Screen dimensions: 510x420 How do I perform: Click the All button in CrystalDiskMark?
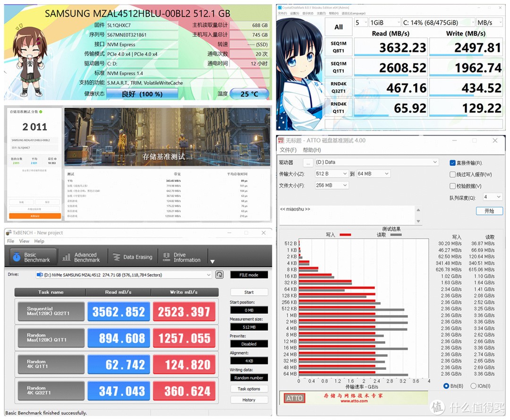click(339, 26)
